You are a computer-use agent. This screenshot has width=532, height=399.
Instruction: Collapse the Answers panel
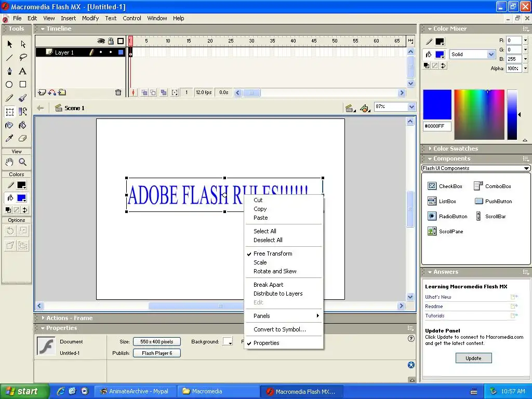pyautogui.click(x=430, y=272)
